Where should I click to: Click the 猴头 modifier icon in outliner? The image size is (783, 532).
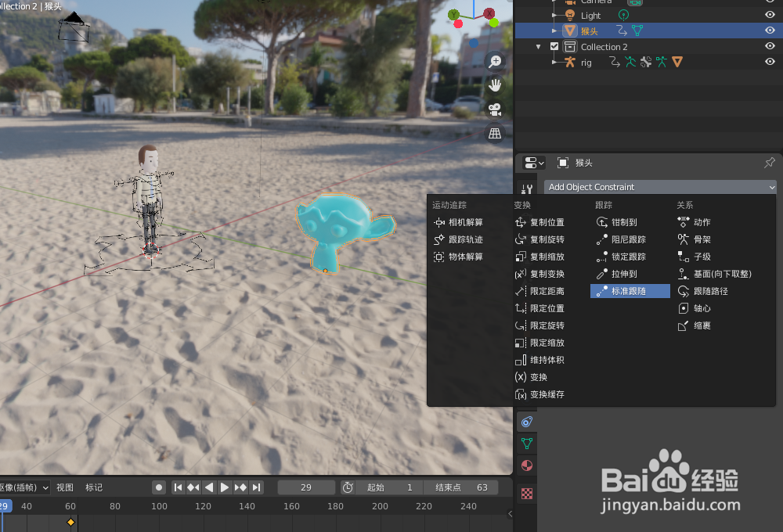point(622,31)
